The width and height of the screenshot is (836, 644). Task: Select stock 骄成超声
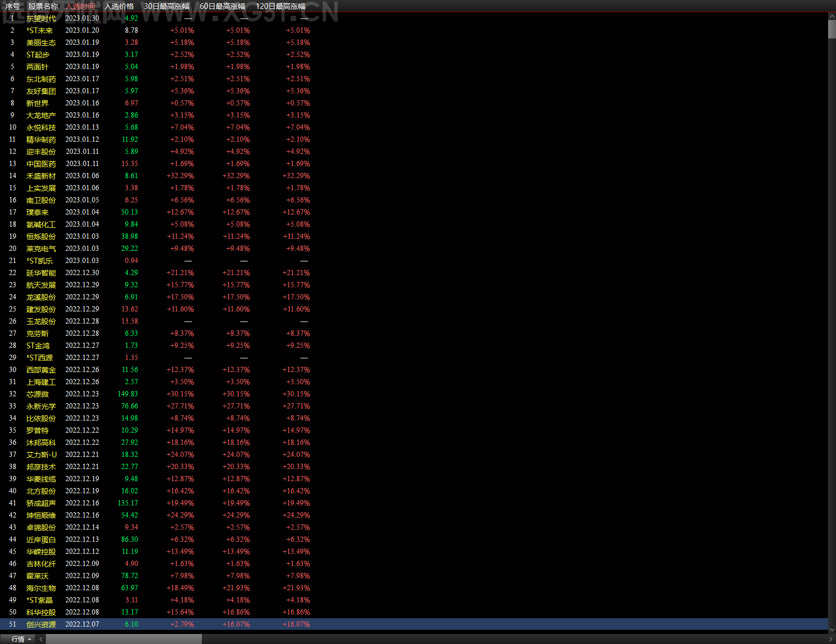click(x=41, y=503)
